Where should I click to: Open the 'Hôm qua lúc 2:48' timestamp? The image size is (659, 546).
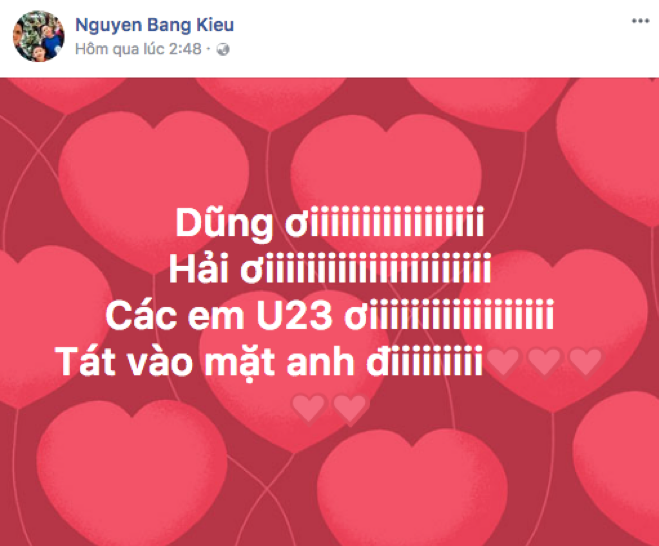pyautogui.click(x=138, y=49)
